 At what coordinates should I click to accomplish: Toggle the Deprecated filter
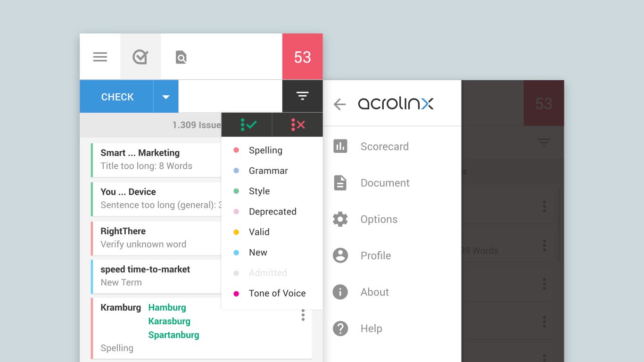(272, 212)
